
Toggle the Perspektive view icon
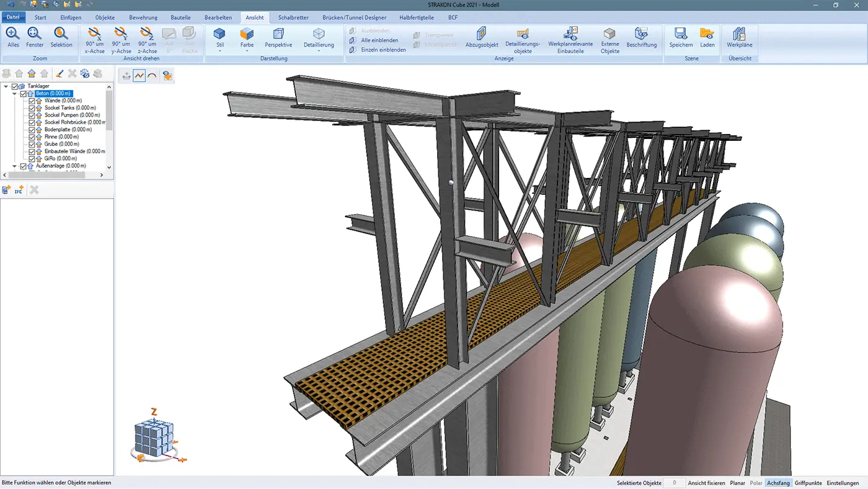(278, 35)
